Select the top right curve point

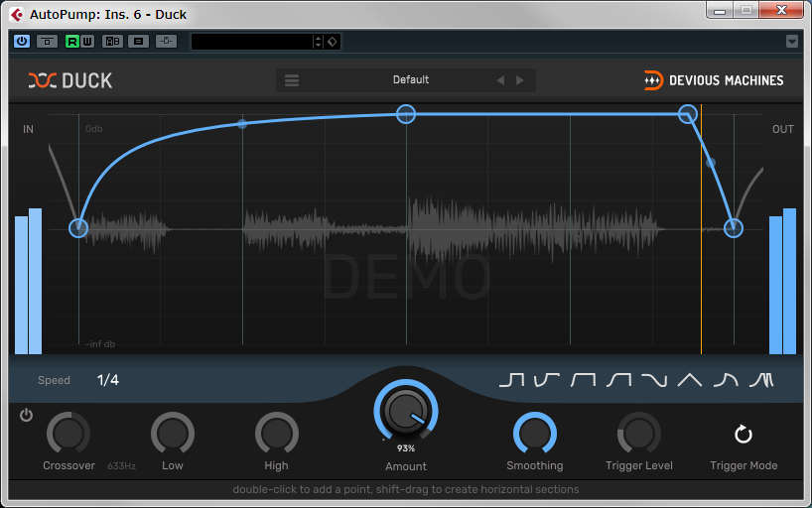688,114
